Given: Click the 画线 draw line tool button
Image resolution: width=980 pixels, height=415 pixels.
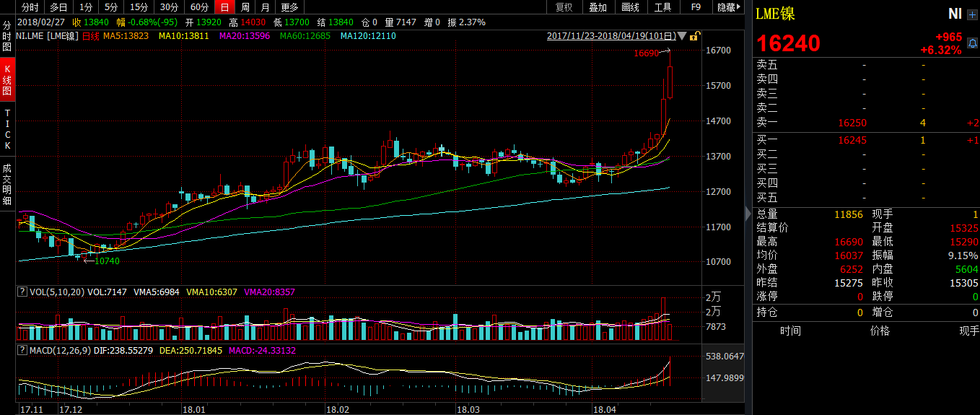Looking at the screenshot, I should point(630,7).
